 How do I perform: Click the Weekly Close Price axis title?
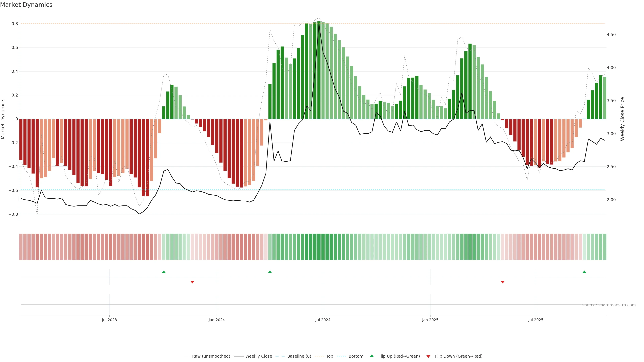[622, 119]
